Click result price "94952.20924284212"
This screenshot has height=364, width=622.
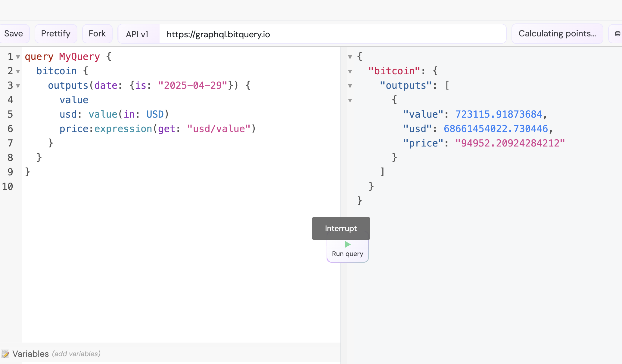tap(510, 143)
